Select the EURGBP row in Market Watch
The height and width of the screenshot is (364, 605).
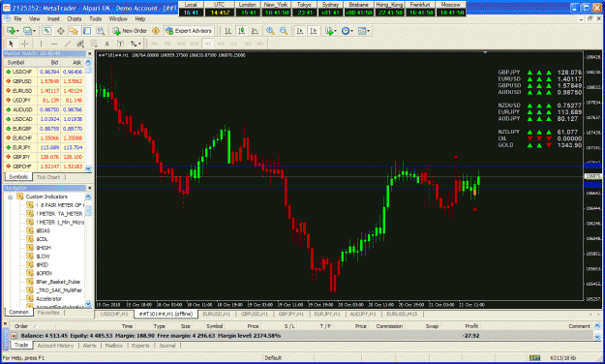pos(44,129)
